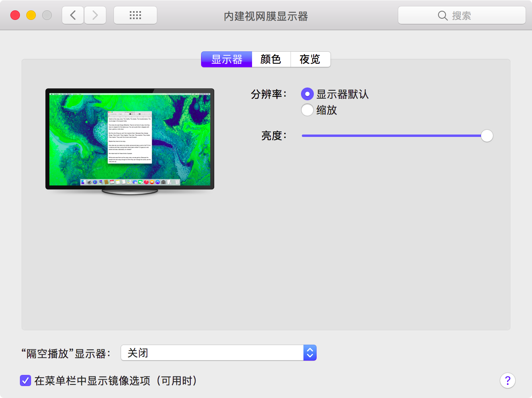Switch to the 显示器 tab
Viewport: 532px width, 398px height.
pyautogui.click(x=227, y=59)
